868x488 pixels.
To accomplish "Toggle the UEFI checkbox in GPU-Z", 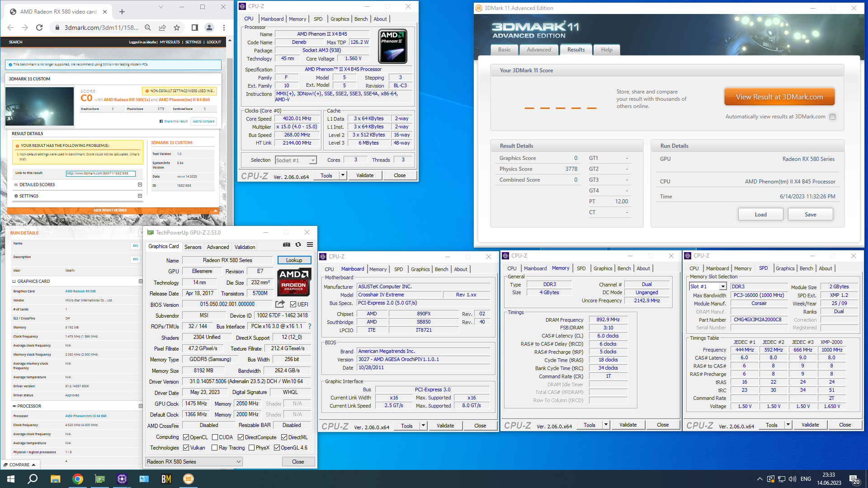I will 293,305.
